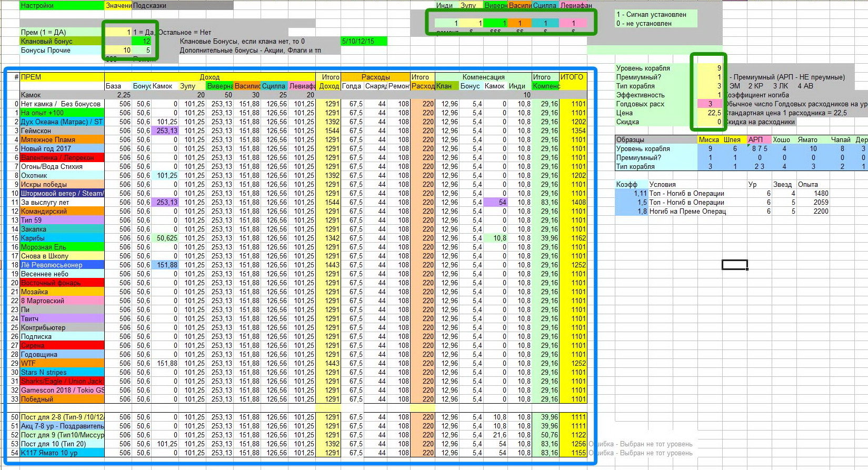868x470 pixels.
Task: Select the green Виверна signal value cell
Action: point(495,23)
